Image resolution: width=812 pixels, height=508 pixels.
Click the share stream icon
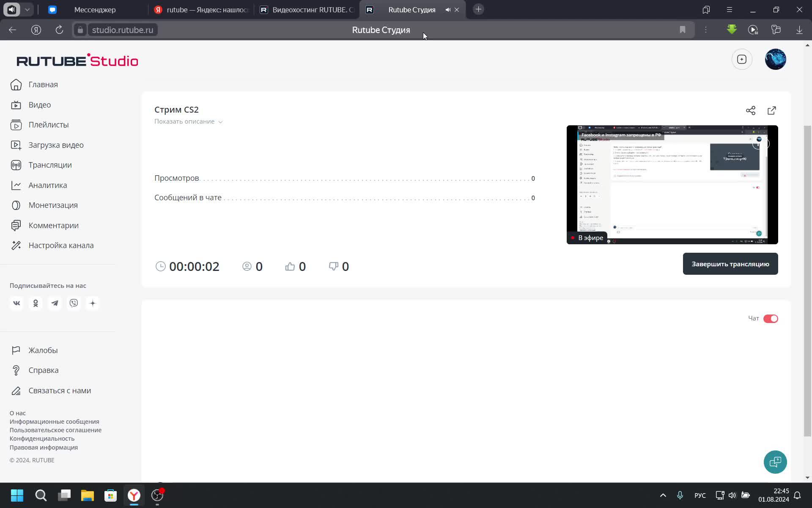[x=751, y=110]
